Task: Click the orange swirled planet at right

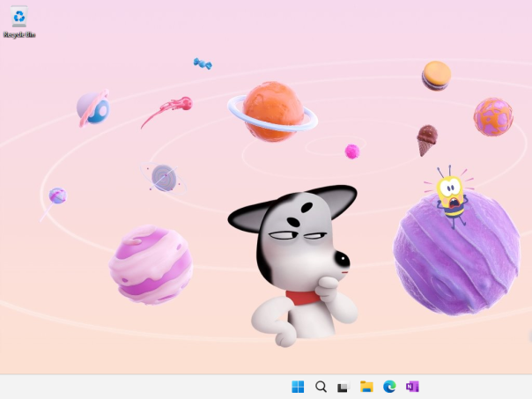Action: coord(492,116)
